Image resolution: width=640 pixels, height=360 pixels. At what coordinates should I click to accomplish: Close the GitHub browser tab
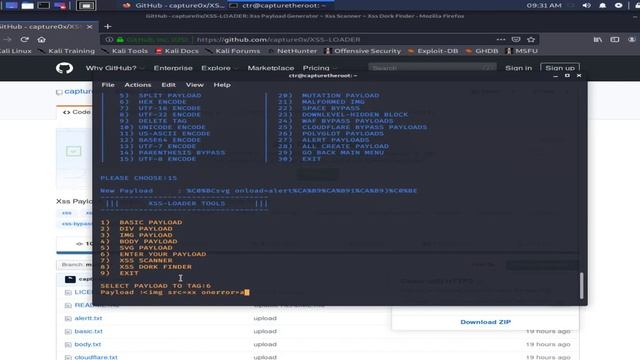[89, 27]
